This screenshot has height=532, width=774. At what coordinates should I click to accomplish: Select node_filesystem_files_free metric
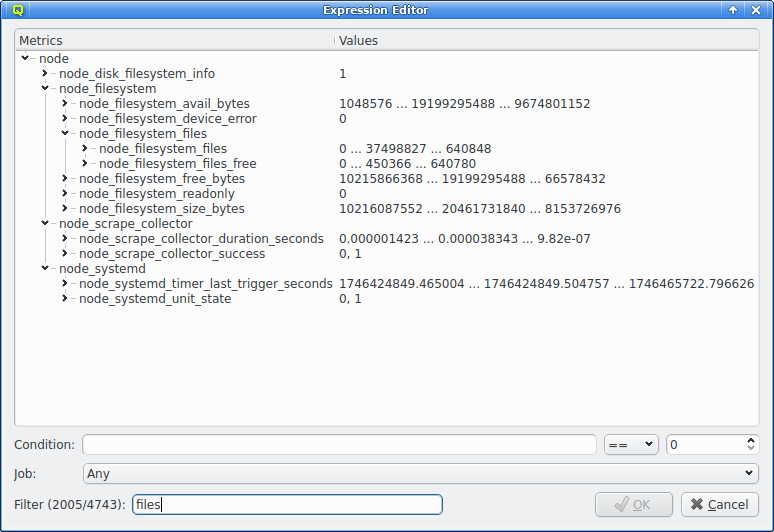pyautogui.click(x=178, y=163)
